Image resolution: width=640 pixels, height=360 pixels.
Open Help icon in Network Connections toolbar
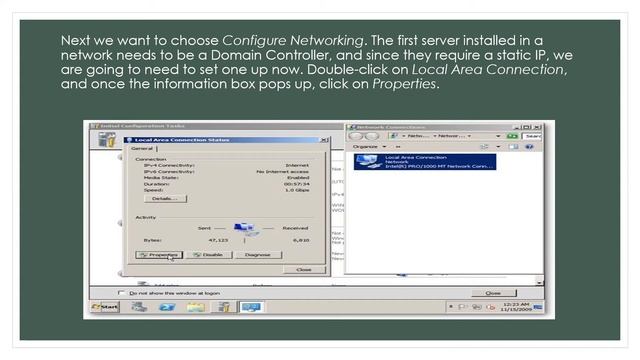(x=529, y=147)
